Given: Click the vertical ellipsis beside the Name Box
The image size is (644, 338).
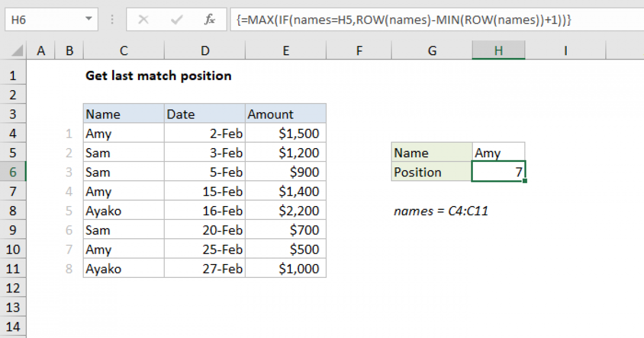Looking at the screenshot, I should (x=112, y=20).
